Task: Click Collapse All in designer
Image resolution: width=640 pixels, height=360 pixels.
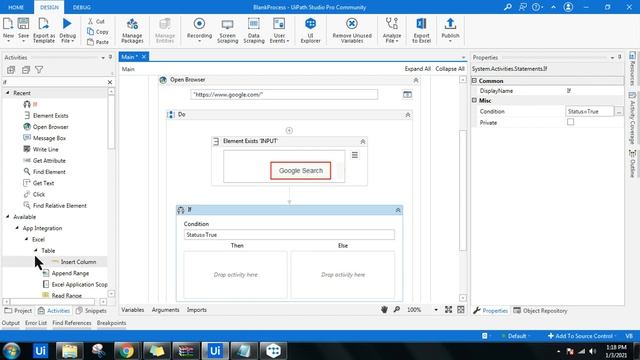Action: coord(450,69)
